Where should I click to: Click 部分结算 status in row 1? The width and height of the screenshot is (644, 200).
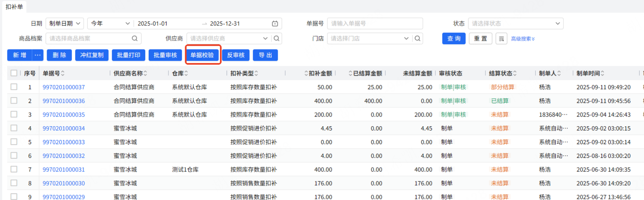pos(503,87)
